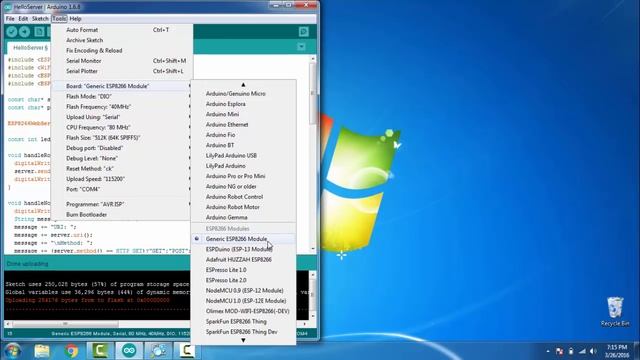Open the Serial Monitor magnifier icon
Viewport: 640px width, 360px height.
click(304, 31)
